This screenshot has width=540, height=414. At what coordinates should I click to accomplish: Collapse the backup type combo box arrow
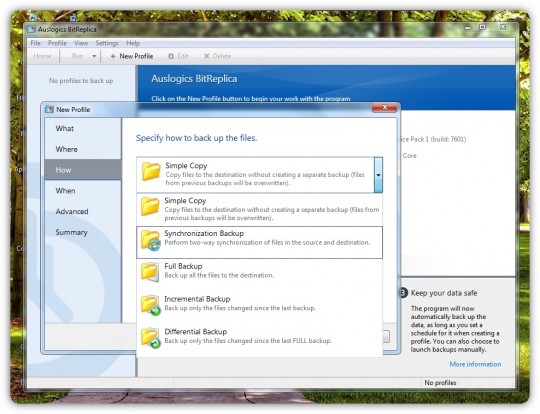pos(378,175)
